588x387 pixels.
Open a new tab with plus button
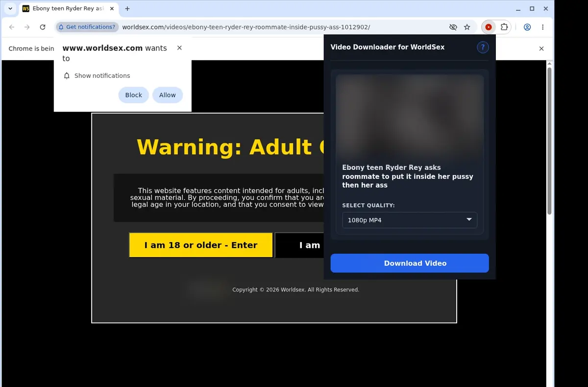pyautogui.click(x=127, y=9)
